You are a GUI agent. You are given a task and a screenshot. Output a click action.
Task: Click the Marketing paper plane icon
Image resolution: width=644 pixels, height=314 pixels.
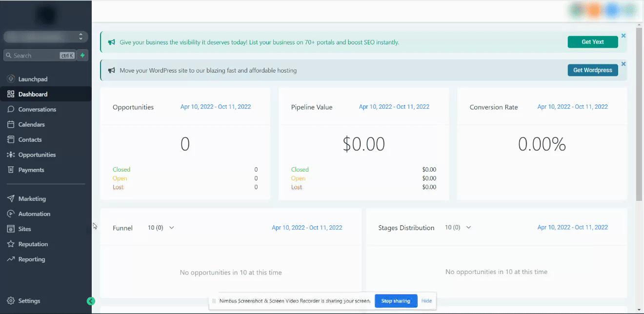point(11,198)
